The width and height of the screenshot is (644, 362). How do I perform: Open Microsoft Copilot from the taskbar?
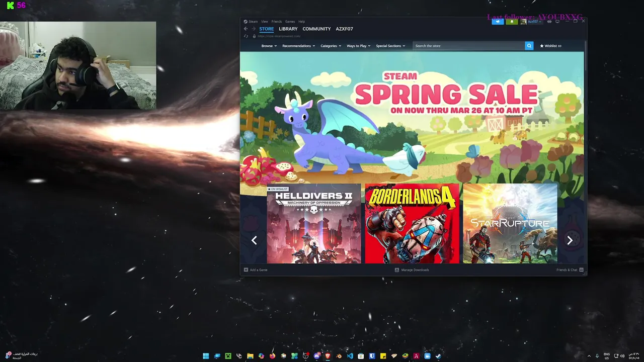point(261,356)
